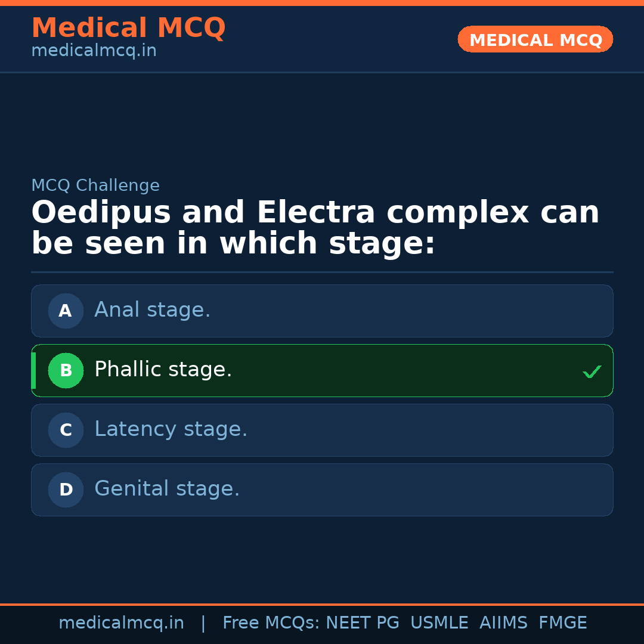The height and width of the screenshot is (644, 644).
Task: Click the green B badge icon
Action: pos(66,370)
